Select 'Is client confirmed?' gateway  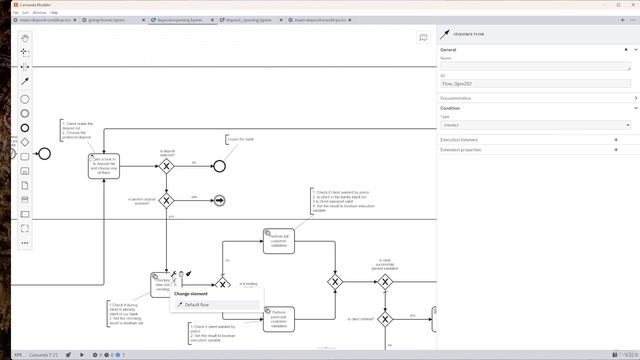coord(385,319)
